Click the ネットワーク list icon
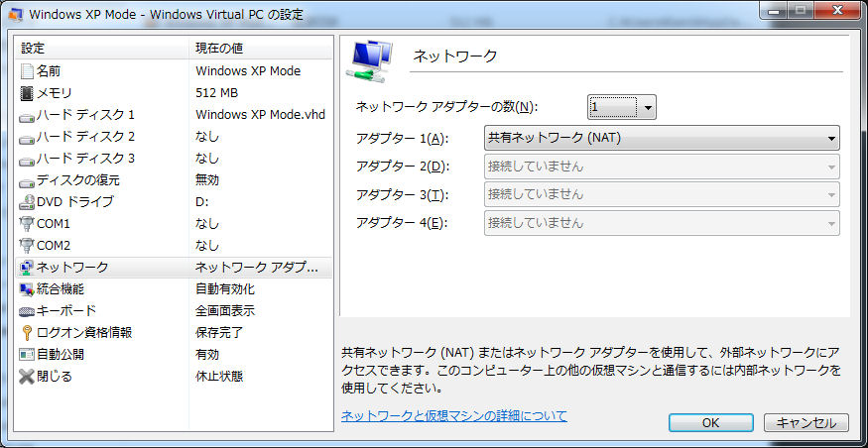Viewport: 868px width, 448px height. point(27,268)
